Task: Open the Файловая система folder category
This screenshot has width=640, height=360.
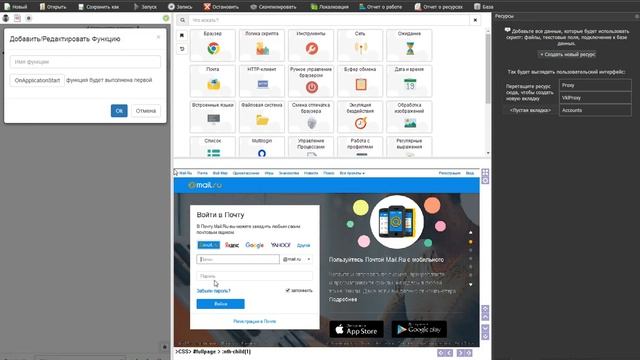Action: (x=262, y=117)
